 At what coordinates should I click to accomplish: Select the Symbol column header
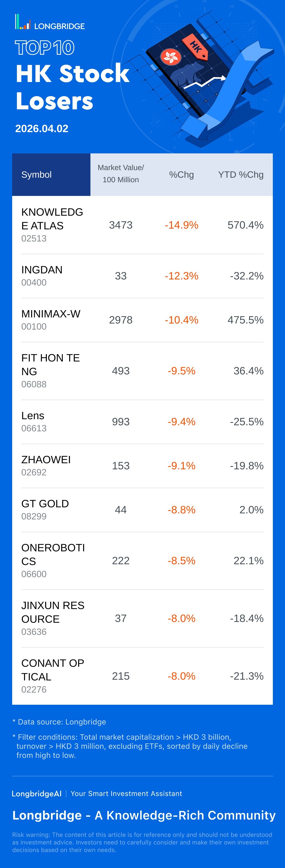(36, 175)
